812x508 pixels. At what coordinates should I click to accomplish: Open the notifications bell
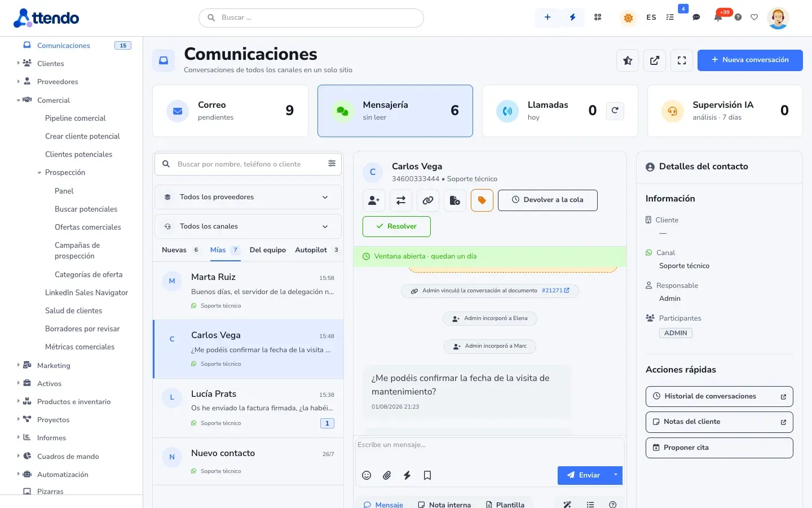pyautogui.click(x=718, y=17)
